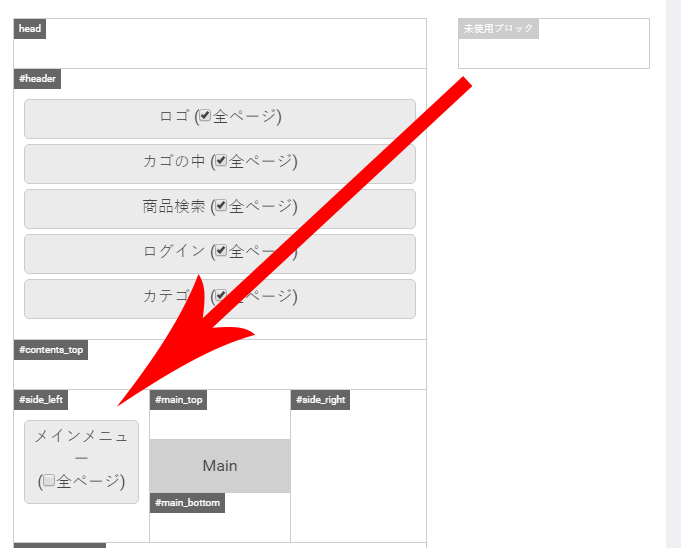
Task: Click the gray Main content area
Action: [220, 466]
